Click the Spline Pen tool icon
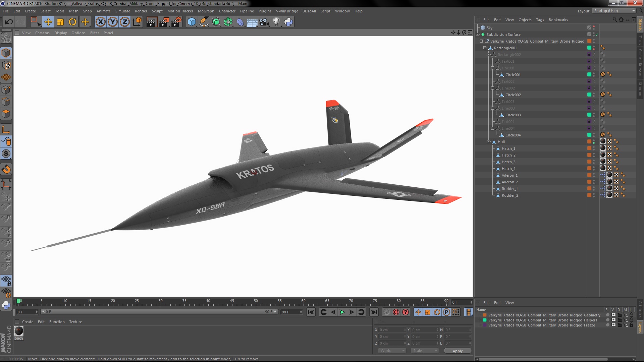The width and height of the screenshot is (644, 362). click(x=204, y=22)
